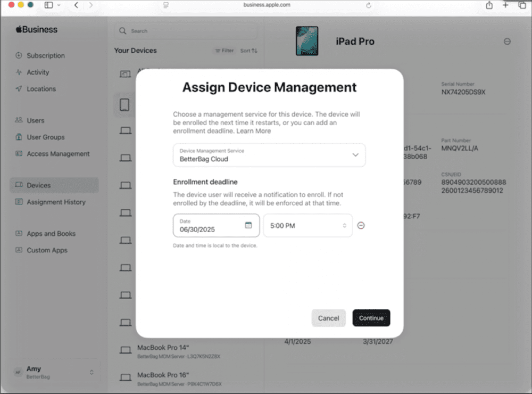Open Apps and Books
This screenshot has height=394, width=532.
[x=51, y=233]
